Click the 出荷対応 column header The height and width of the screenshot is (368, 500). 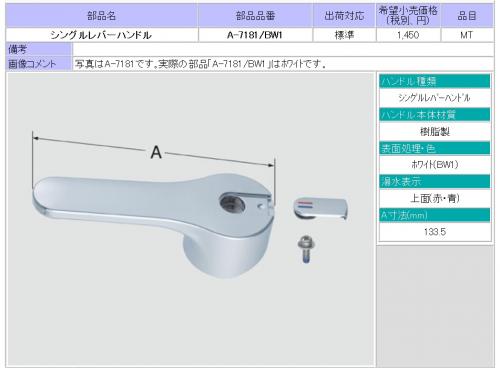coord(344,16)
